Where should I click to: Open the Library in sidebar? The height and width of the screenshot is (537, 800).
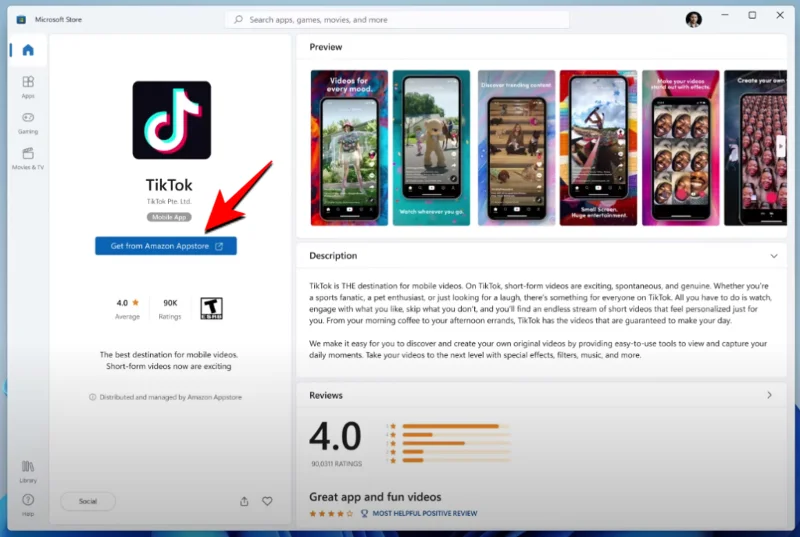[x=28, y=471]
